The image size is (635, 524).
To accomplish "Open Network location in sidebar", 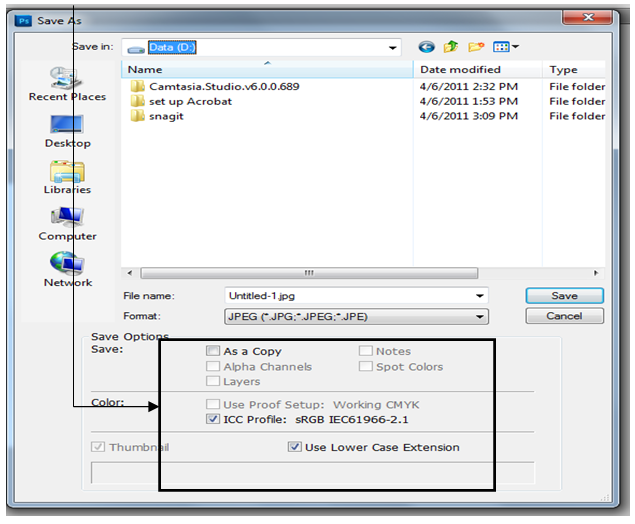I will pos(67,269).
